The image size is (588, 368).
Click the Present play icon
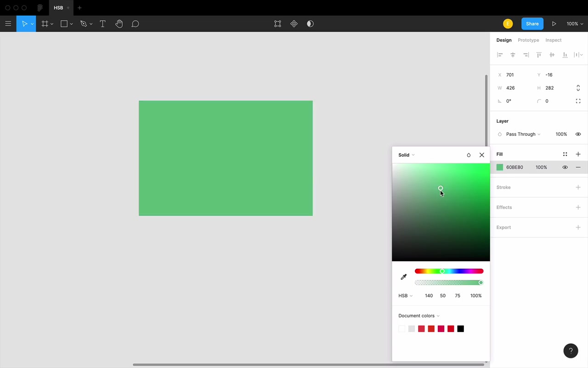(554, 24)
